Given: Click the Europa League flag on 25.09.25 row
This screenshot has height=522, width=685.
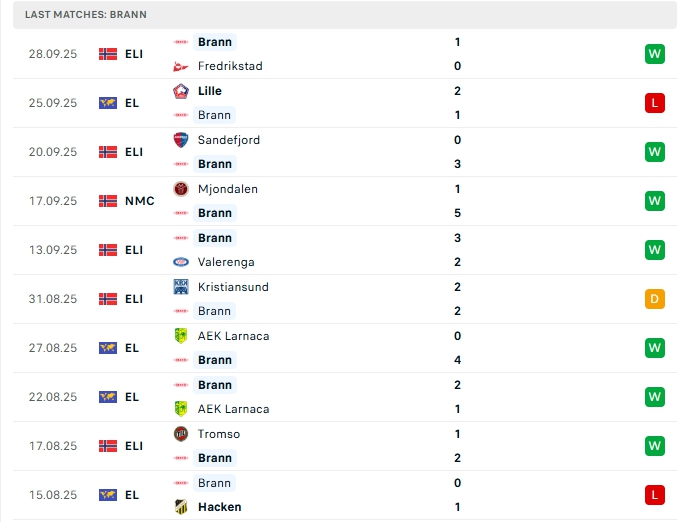Looking at the screenshot, I should [108, 103].
